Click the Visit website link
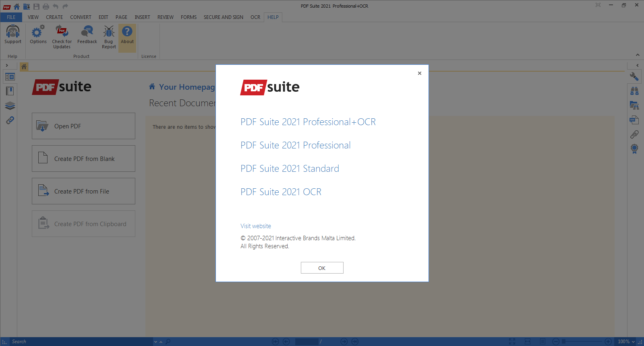Viewport: 644px width, 346px height. 256,226
